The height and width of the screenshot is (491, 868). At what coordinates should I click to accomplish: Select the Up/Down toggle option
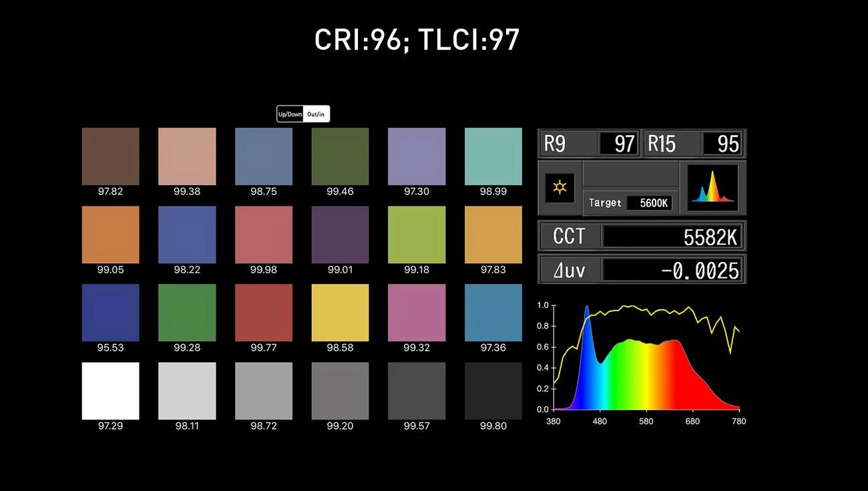click(x=290, y=114)
